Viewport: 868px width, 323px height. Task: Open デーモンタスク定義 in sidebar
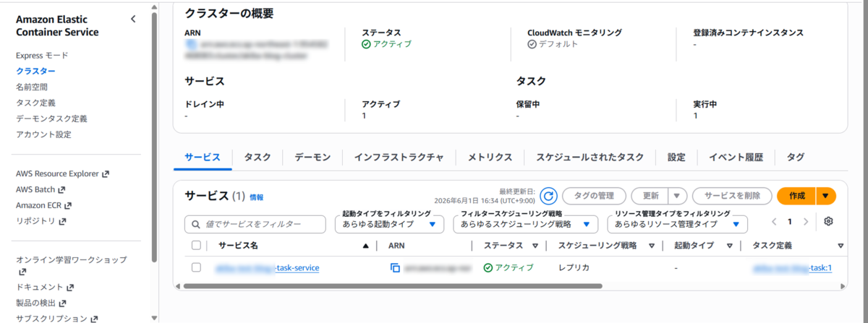click(51, 119)
